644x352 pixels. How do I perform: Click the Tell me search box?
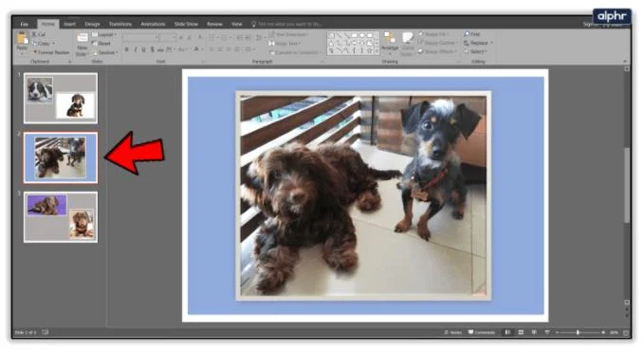coord(286,25)
